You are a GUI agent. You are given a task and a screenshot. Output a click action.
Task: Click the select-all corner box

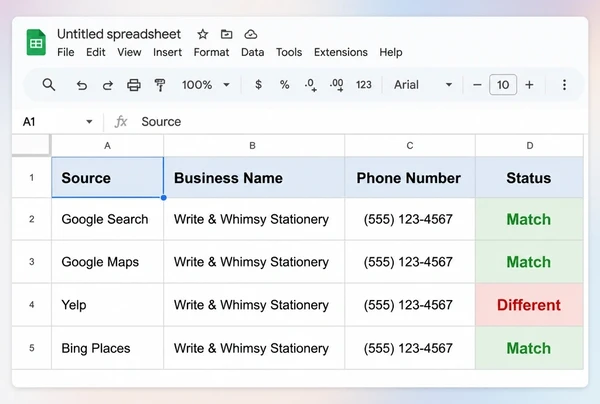[x=31, y=145]
